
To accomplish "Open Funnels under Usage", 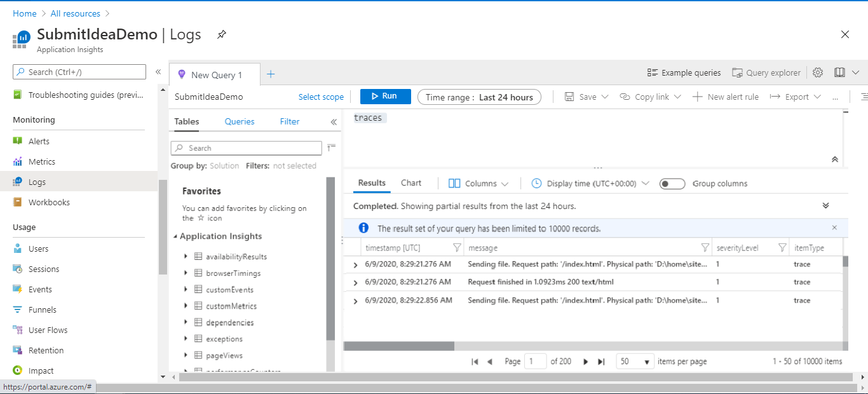I will (43, 309).
